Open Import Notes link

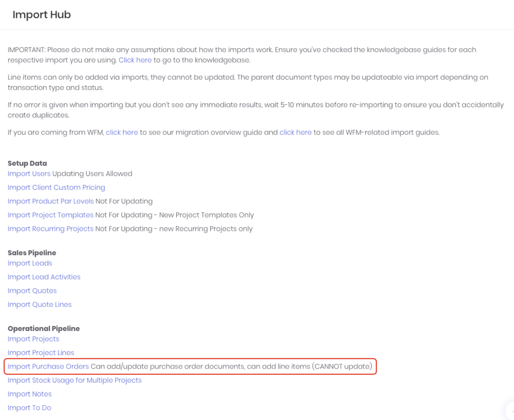pyautogui.click(x=30, y=394)
